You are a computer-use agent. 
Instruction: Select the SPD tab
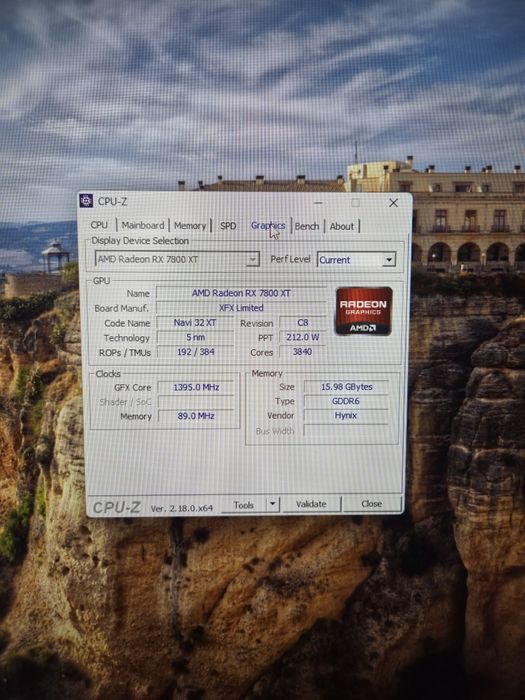[x=228, y=226]
